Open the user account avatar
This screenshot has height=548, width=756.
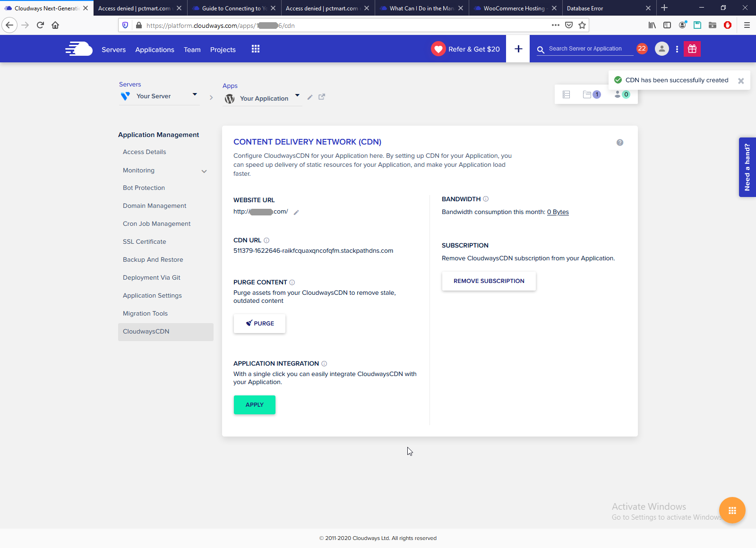click(662, 49)
